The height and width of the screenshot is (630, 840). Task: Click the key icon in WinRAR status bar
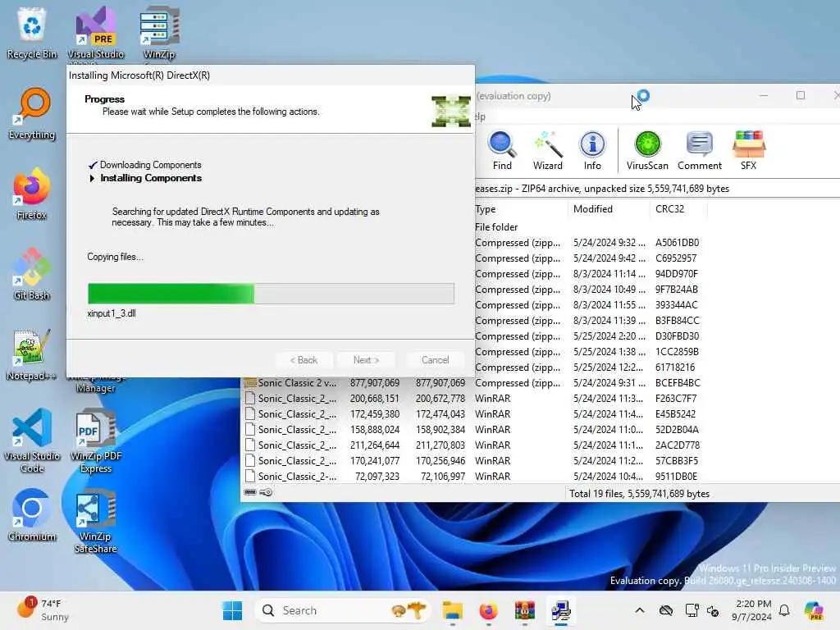click(x=266, y=492)
